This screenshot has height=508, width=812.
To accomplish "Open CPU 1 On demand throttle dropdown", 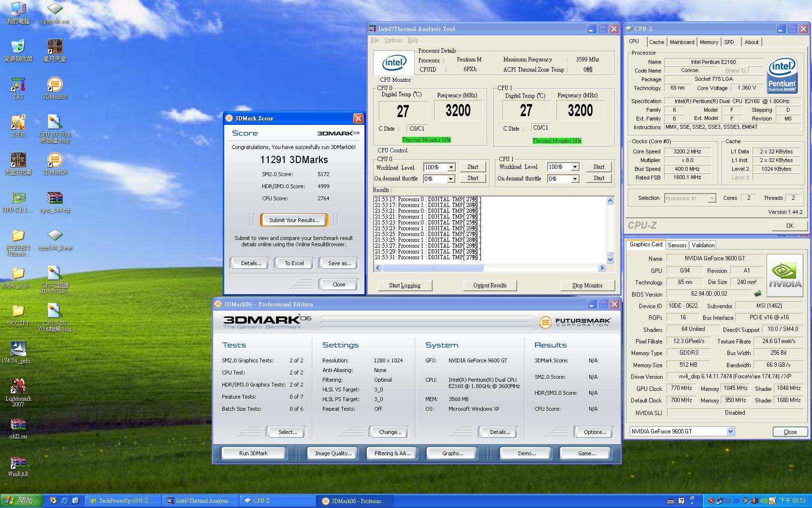I will (x=575, y=179).
